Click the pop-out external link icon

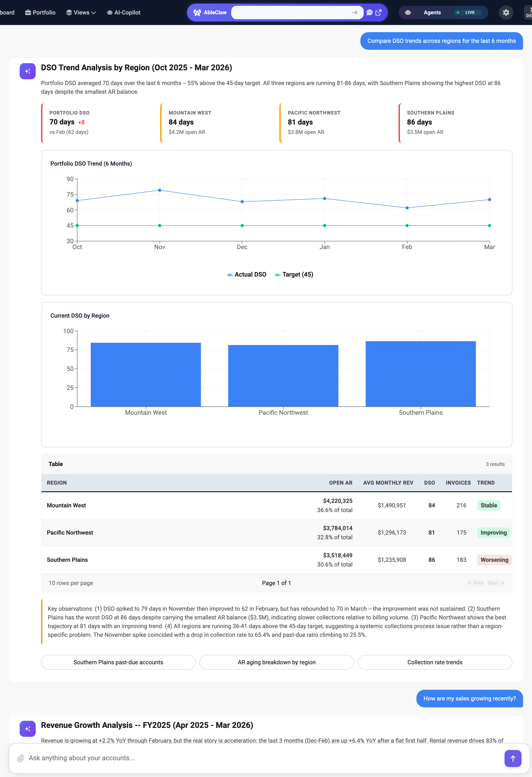pyautogui.click(x=379, y=12)
